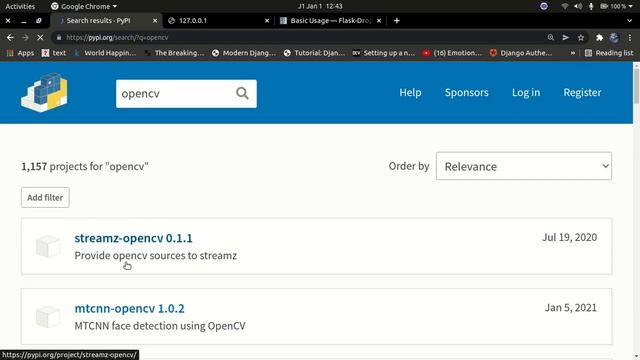The width and height of the screenshot is (640, 360).
Task: Close the 127.0.0.1 tab
Action: [267, 20]
